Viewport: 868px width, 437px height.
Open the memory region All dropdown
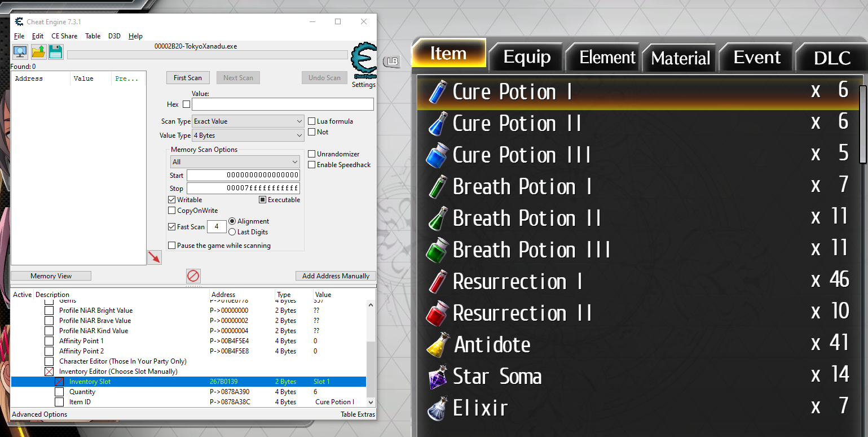coord(235,161)
